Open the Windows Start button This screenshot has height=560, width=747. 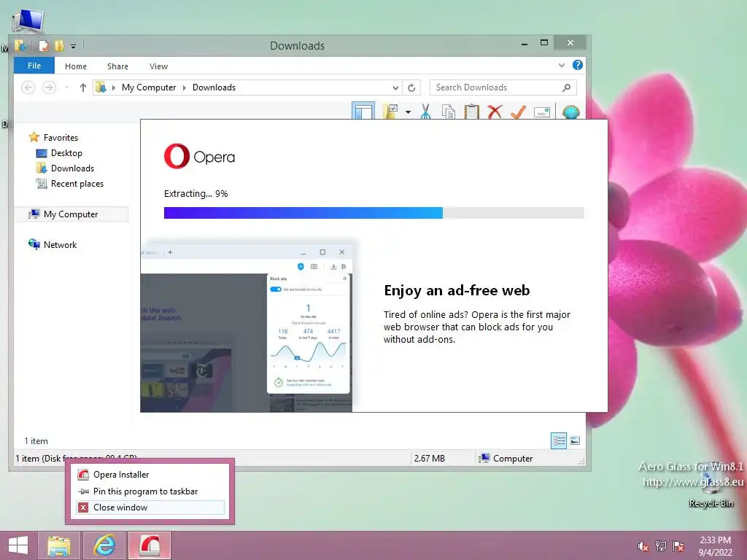[18, 545]
